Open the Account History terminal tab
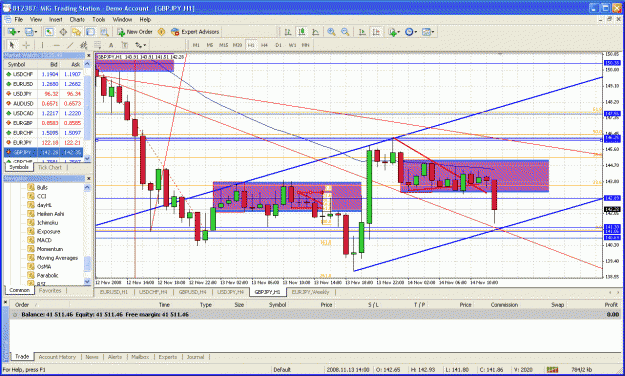This screenshot has width=625, height=376. [x=57, y=357]
